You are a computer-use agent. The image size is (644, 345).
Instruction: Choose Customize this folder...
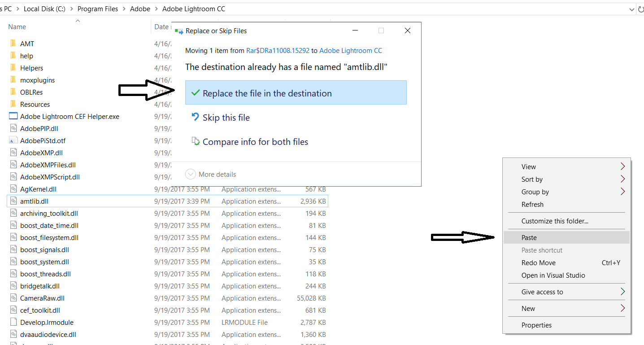pos(567,221)
